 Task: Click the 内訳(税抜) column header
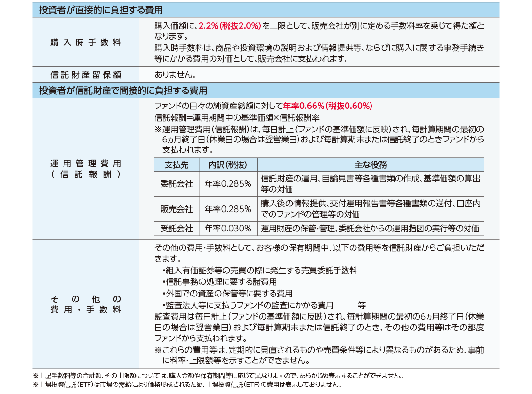(227, 165)
